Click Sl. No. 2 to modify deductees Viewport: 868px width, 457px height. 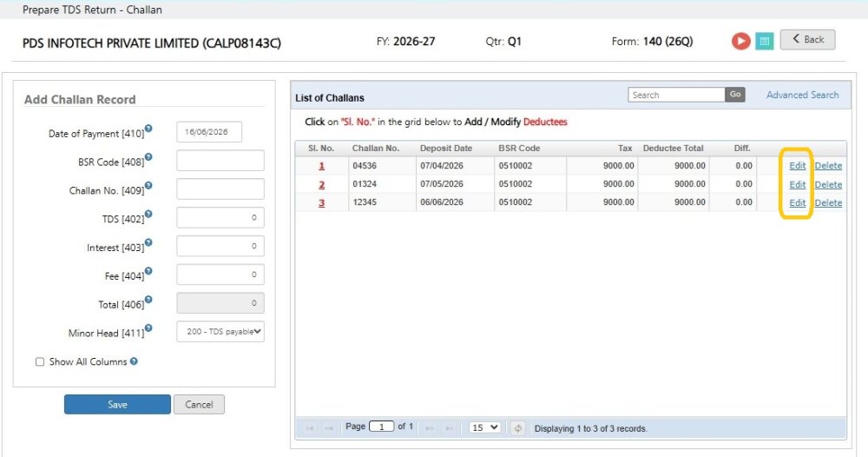point(322,184)
